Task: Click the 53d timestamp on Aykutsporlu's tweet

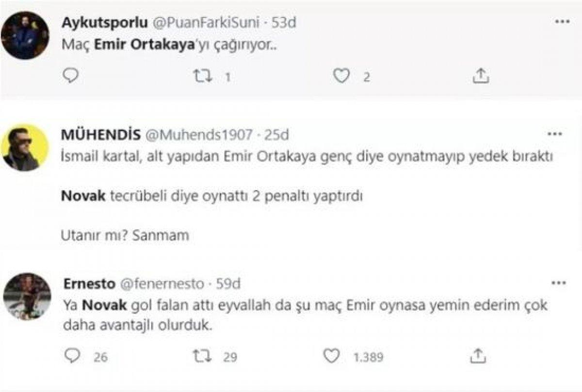Action: [x=285, y=22]
